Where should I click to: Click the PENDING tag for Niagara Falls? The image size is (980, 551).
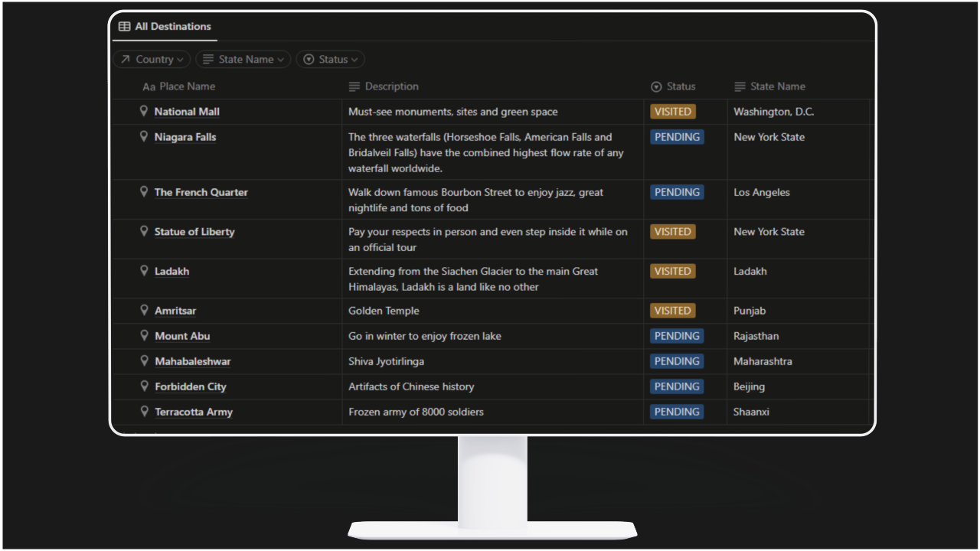[x=677, y=137]
